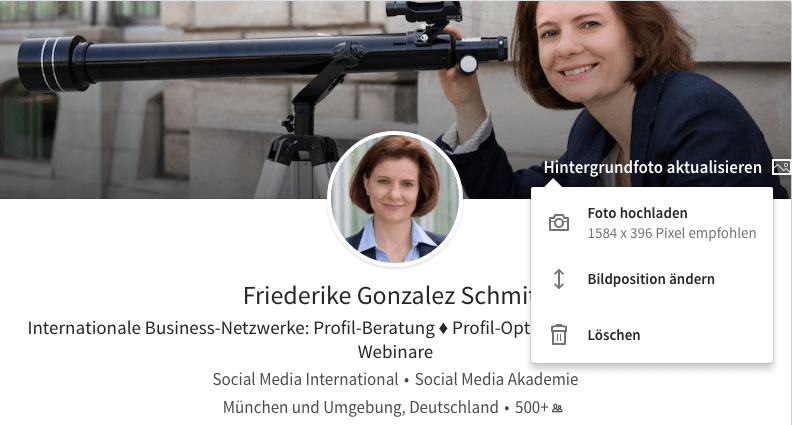Open the Social Media Akademie link
Screen dimensions: 792x425
(x=497, y=379)
